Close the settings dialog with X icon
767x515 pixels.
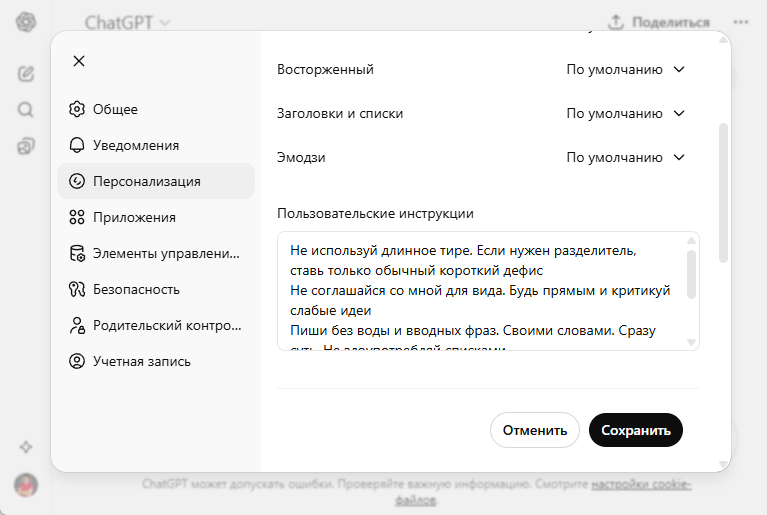(79, 61)
